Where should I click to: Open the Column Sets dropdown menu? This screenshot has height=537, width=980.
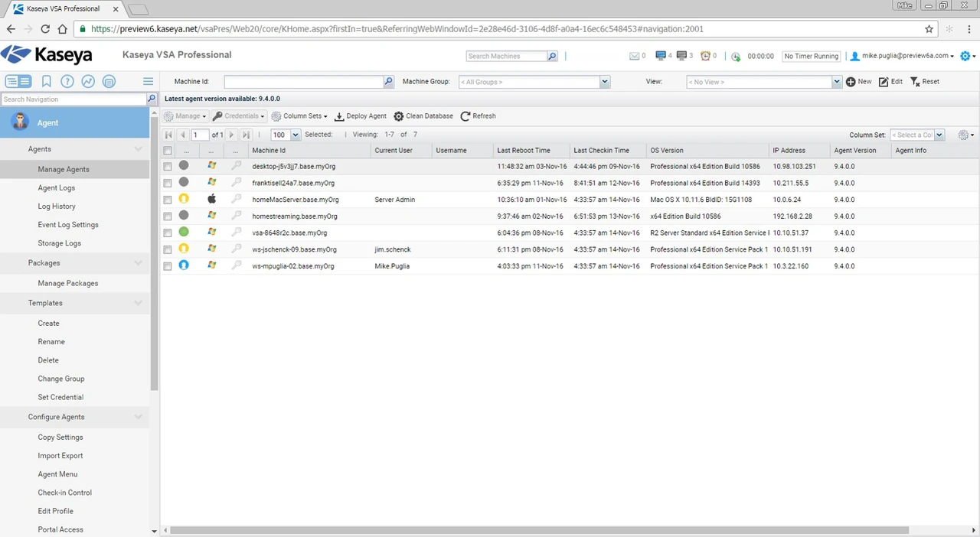coord(299,116)
